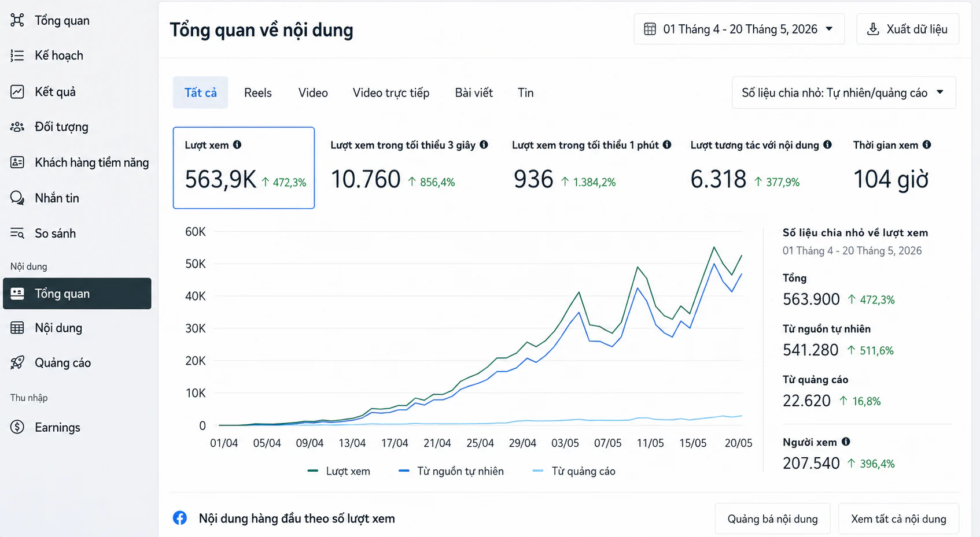Screen dimensions: 980x537
Task: Click the Kế hoạch list icon in sidebar
Action: click(x=17, y=55)
